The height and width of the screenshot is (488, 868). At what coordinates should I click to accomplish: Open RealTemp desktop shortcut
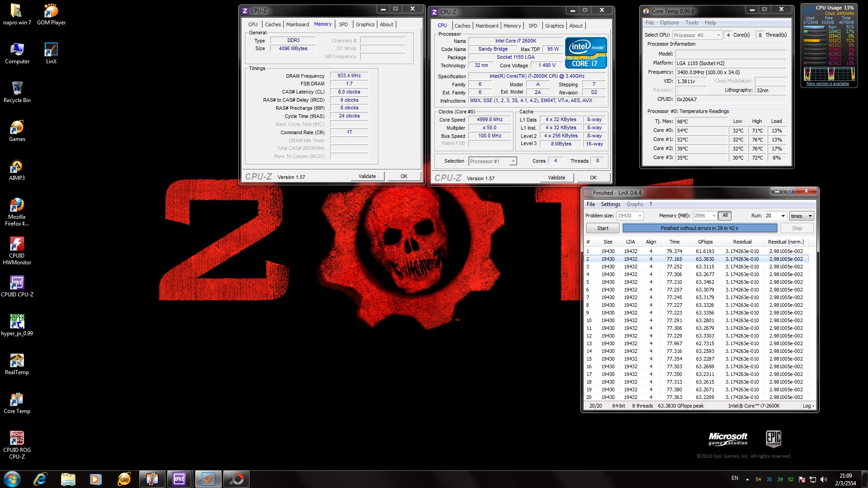tap(17, 361)
